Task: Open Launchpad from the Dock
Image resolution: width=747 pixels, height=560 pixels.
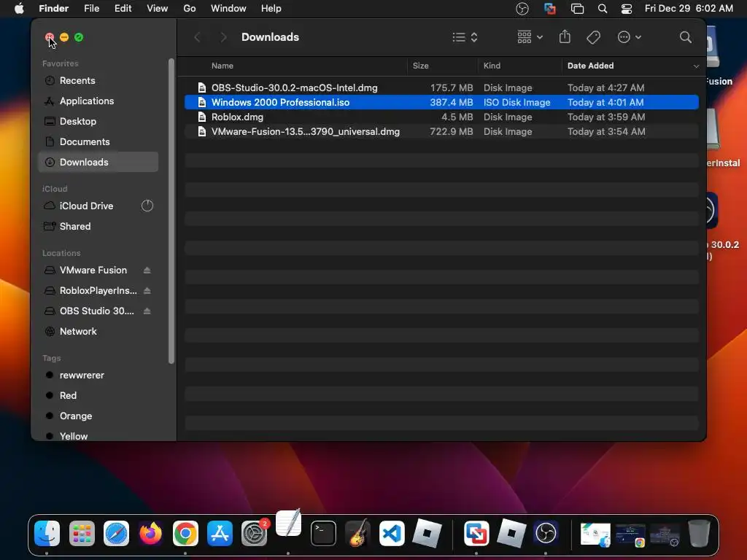Action: point(82,533)
